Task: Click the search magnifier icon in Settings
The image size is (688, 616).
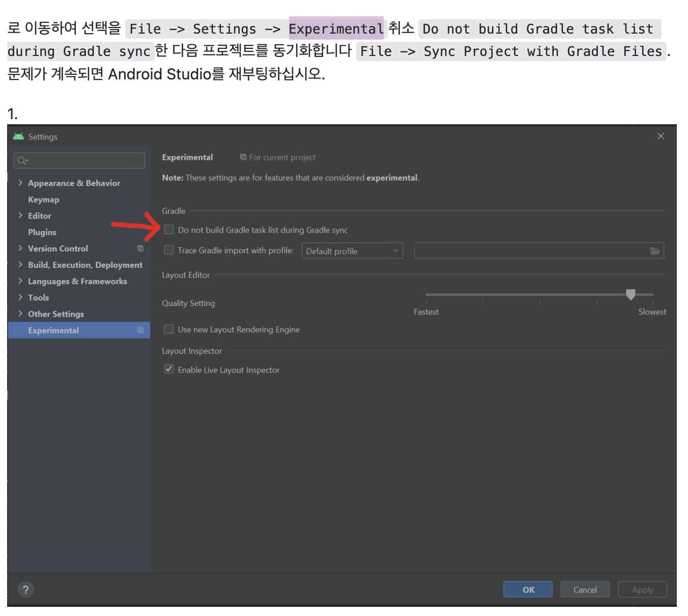Action: (22, 161)
